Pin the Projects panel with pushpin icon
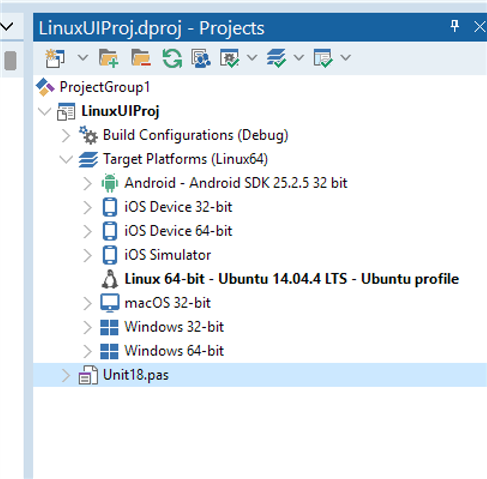 (x=455, y=27)
